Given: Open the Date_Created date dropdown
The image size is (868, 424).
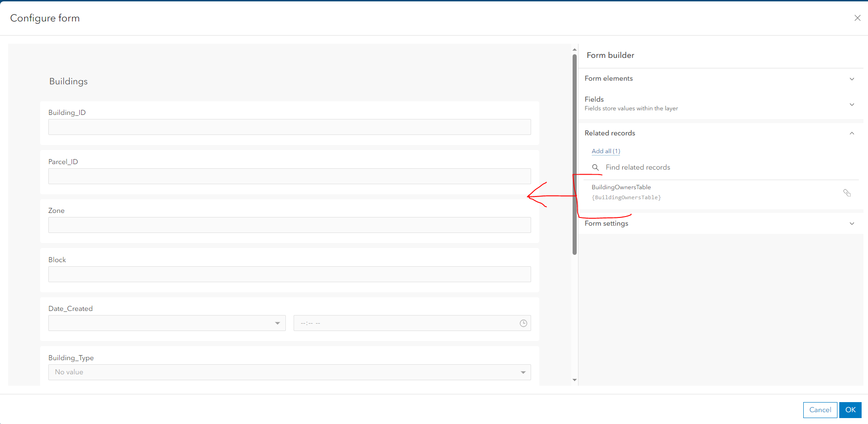Looking at the screenshot, I should 277,323.
